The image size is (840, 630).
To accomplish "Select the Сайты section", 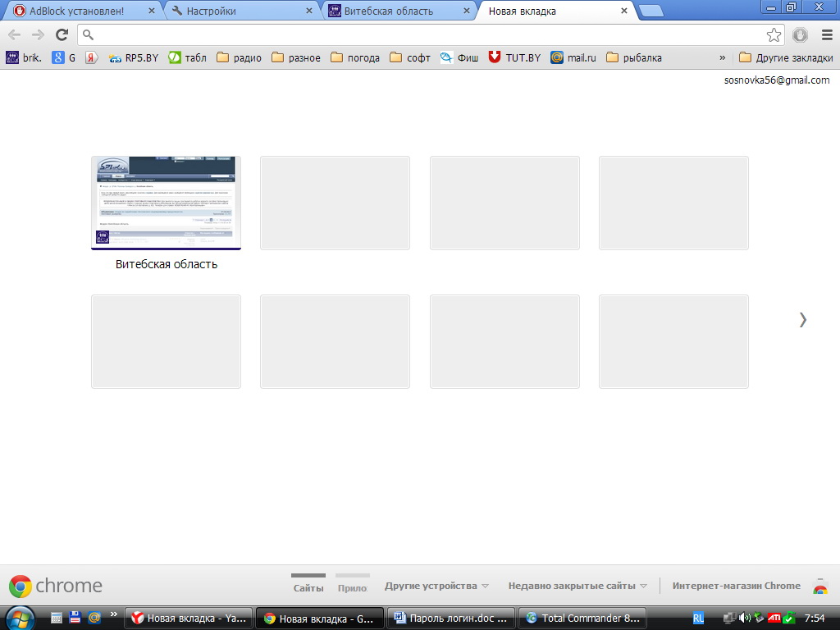I will (308, 587).
